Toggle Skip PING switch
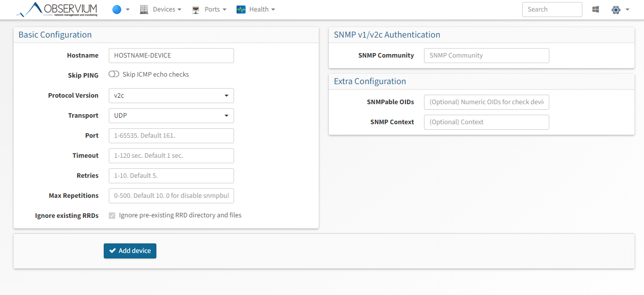Viewport: 644px width, 295px height. click(x=114, y=74)
